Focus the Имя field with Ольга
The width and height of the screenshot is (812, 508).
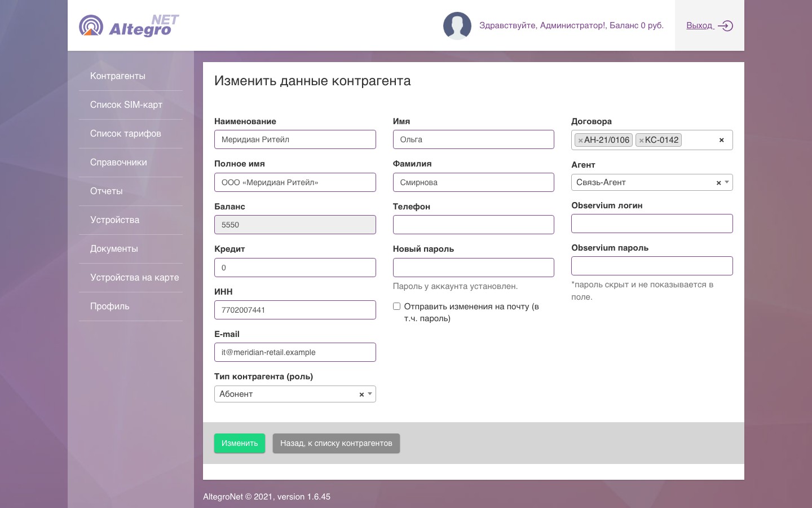point(474,139)
